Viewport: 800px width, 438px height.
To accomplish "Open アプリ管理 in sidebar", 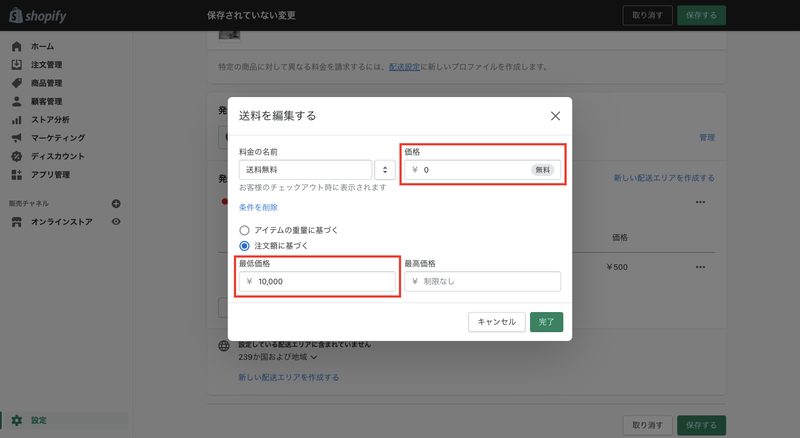I will (x=50, y=175).
